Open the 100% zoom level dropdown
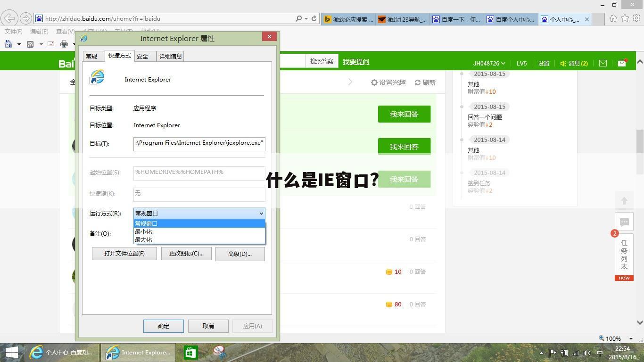 tap(631, 338)
